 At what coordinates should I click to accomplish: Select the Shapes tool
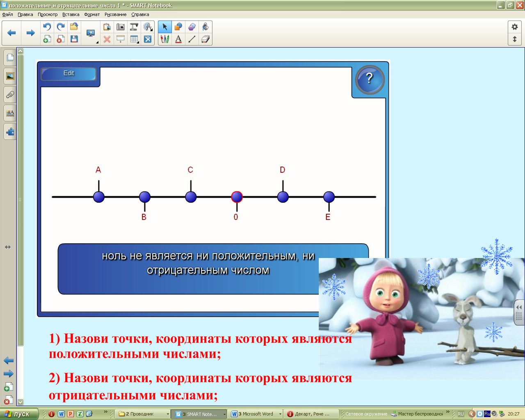[178, 27]
